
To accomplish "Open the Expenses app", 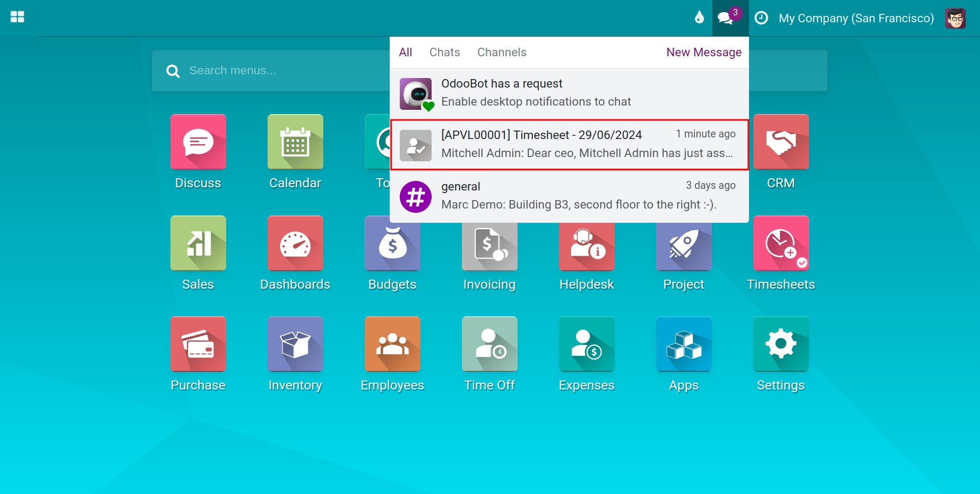I will (x=587, y=344).
